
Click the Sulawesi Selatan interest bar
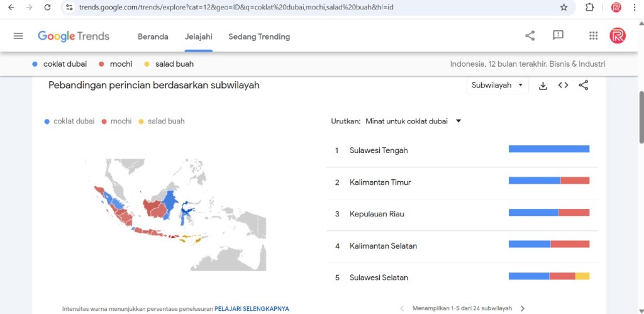[549, 276]
